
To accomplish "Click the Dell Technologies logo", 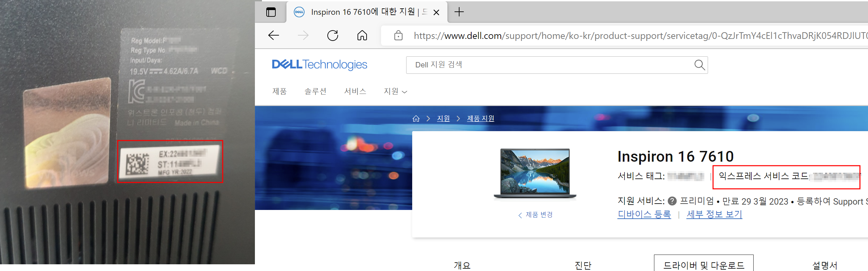I will coord(319,64).
